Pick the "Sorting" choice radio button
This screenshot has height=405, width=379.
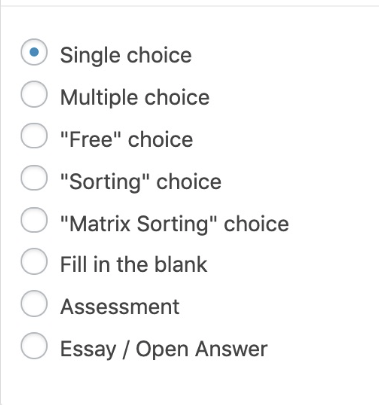click(34, 178)
